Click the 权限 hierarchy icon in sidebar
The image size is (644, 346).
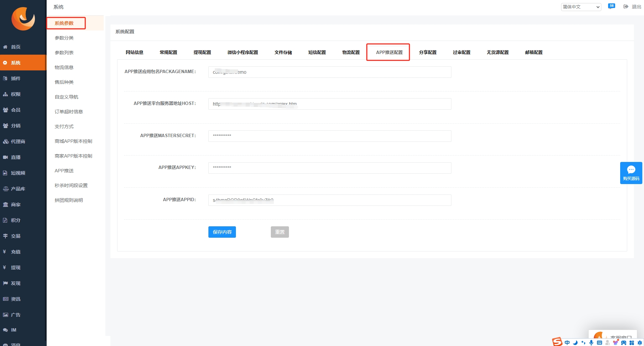click(5, 94)
